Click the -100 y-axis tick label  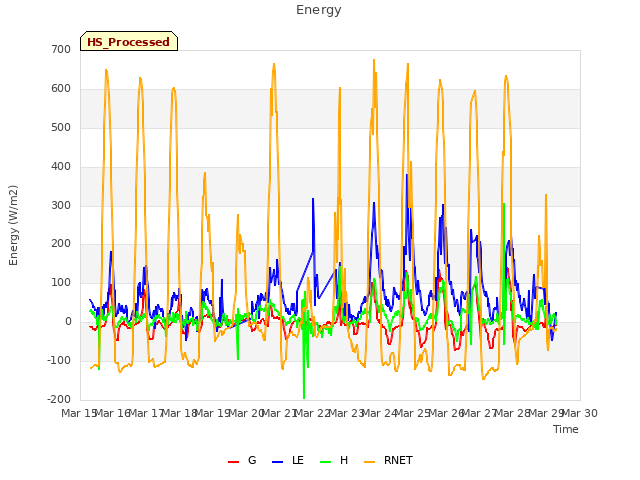click(59, 360)
